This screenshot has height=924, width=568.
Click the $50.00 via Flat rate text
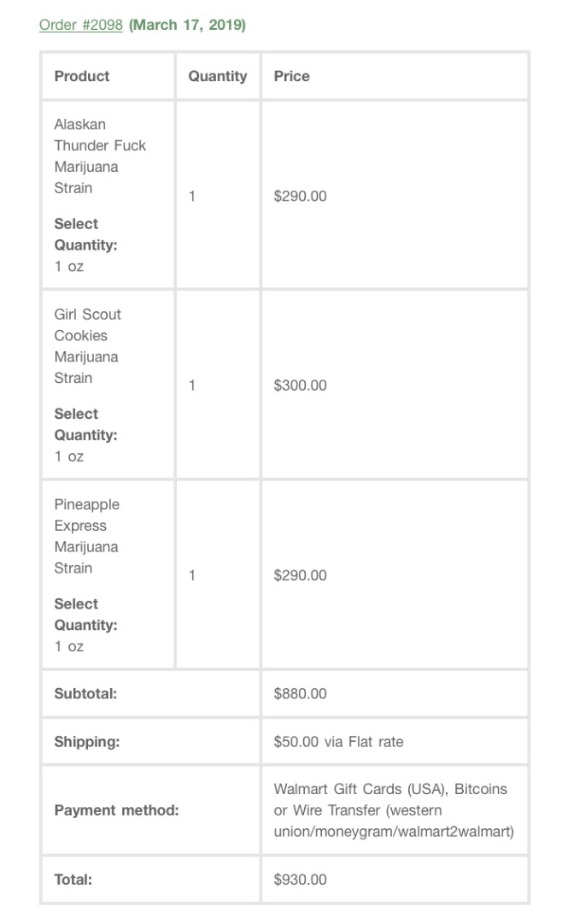[338, 742]
